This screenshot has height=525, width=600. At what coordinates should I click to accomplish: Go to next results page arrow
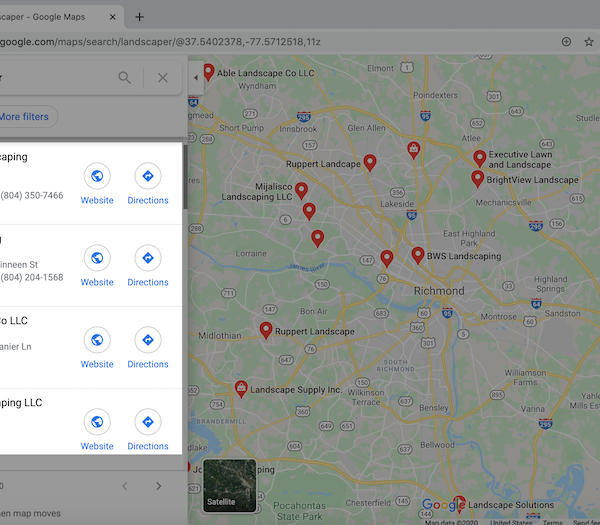pos(158,486)
